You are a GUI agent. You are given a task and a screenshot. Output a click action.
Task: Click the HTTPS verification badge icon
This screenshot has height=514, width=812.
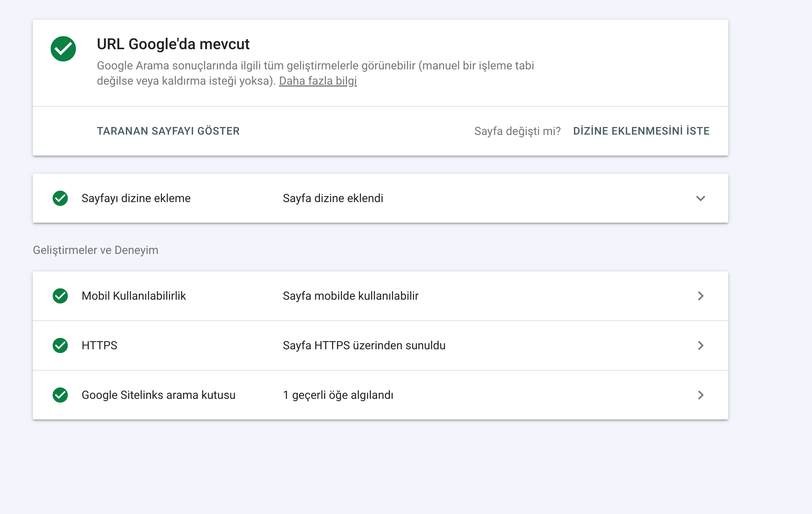pyautogui.click(x=60, y=345)
